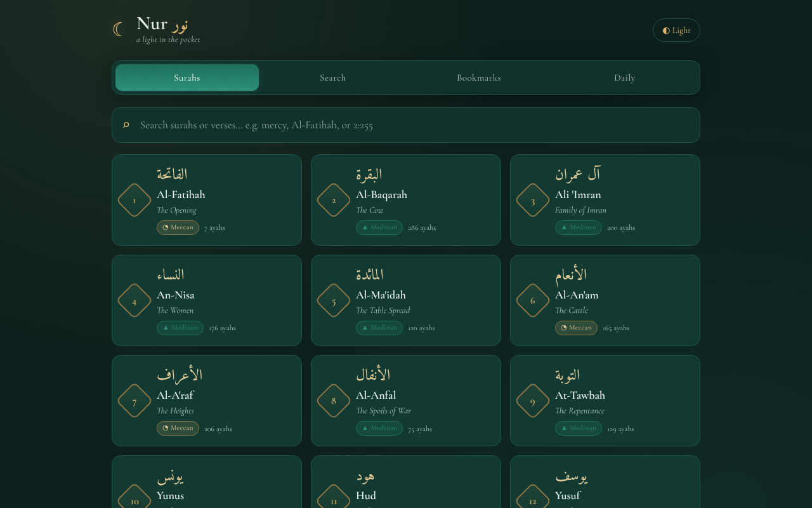The image size is (812, 508).
Task: Click diamond number badge of An-Nisa
Action: (x=134, y=300)
